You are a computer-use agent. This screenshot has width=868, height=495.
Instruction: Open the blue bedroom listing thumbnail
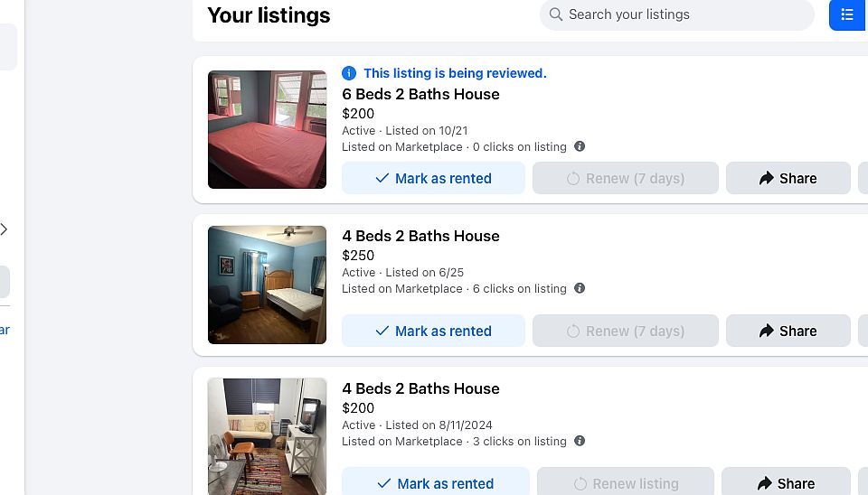tap(267, 285)
